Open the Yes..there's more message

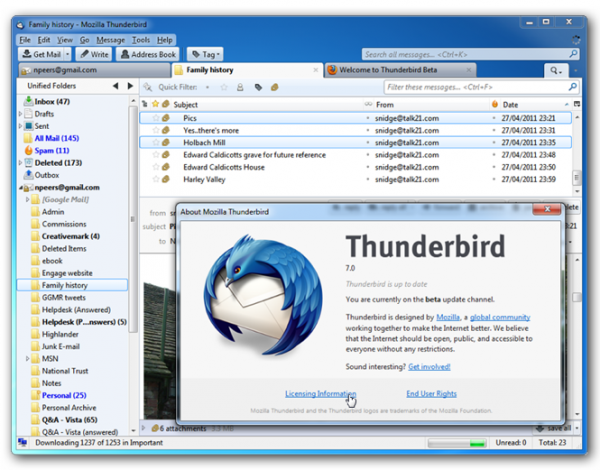[355, 131]
